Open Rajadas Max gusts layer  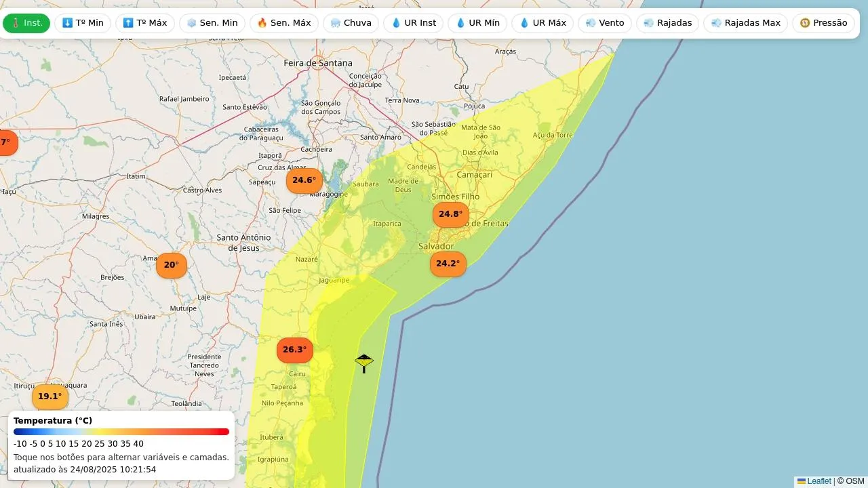pyautogui.click(x=745, y=23)
